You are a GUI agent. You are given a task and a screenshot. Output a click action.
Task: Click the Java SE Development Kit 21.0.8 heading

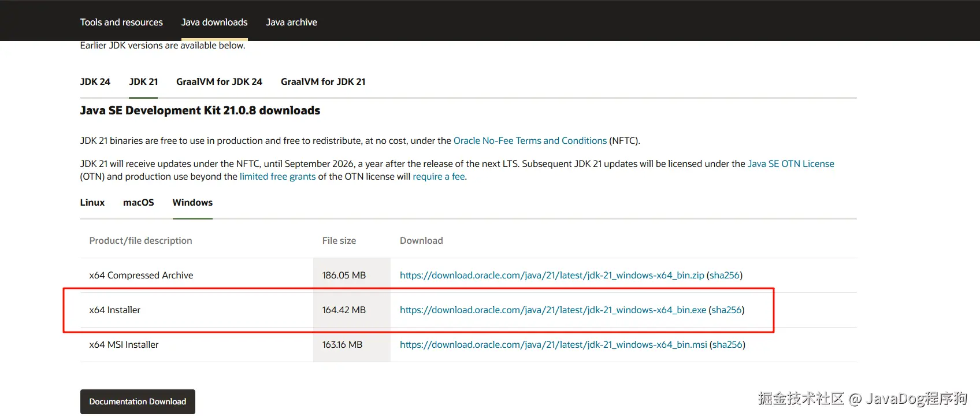[200, 110]
